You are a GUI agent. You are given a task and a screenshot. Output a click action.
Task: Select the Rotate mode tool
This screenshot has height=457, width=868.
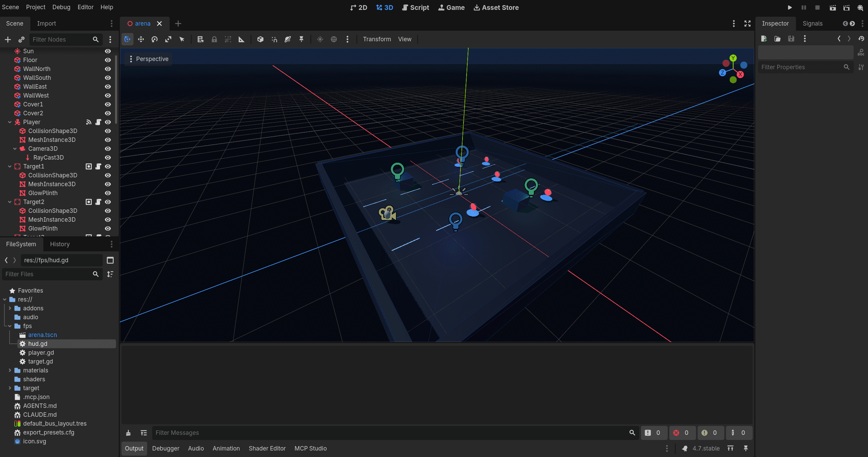coord(154,39)
